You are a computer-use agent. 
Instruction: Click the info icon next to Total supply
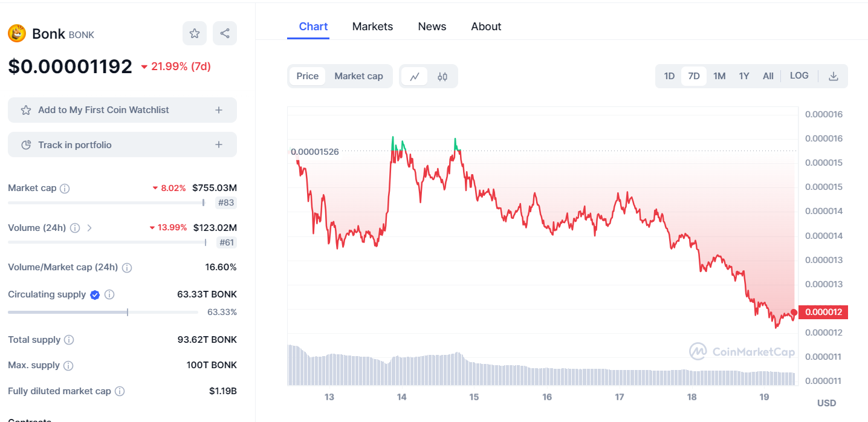click(x=69, y=340)
